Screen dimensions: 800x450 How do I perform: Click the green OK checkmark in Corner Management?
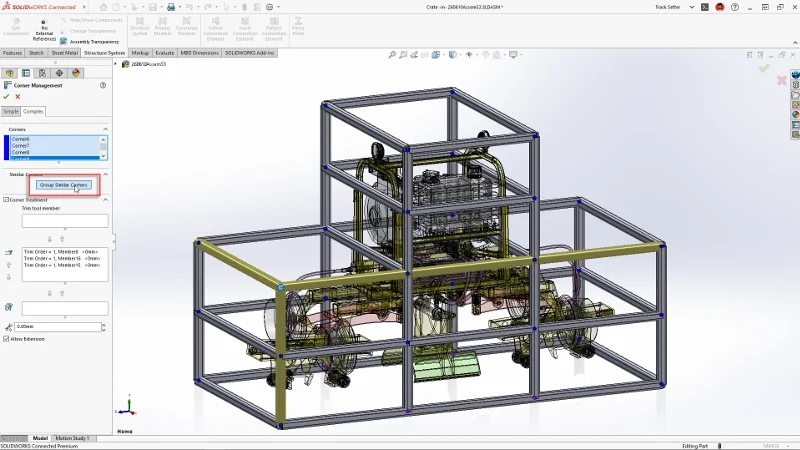click(x=6, y=97)
